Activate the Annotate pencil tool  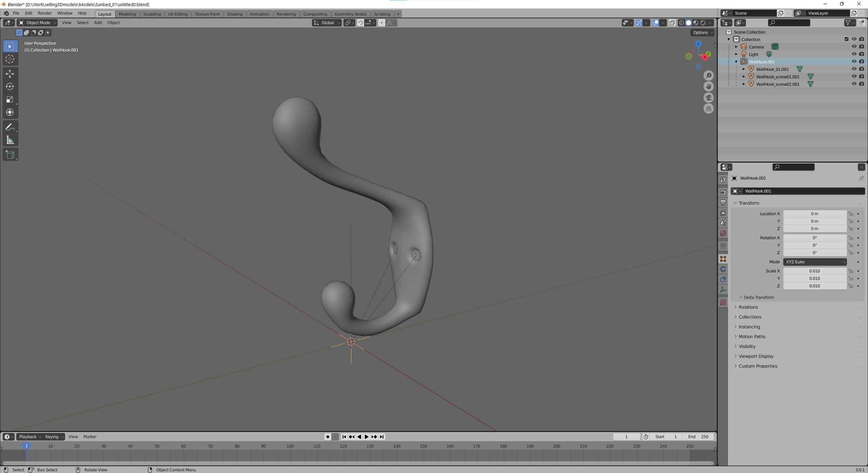point(10,127)
